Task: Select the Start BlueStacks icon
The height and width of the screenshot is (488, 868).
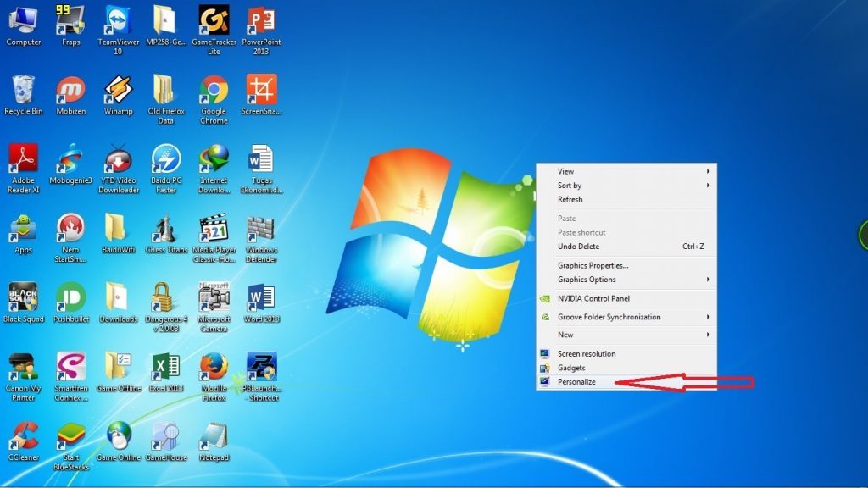Action: [x=71, y=436]
